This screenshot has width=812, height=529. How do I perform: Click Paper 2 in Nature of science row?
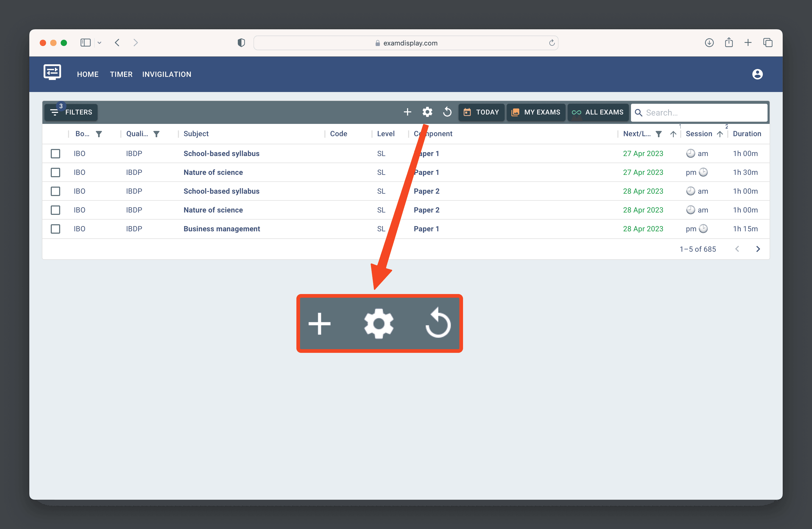pos(426,210)
